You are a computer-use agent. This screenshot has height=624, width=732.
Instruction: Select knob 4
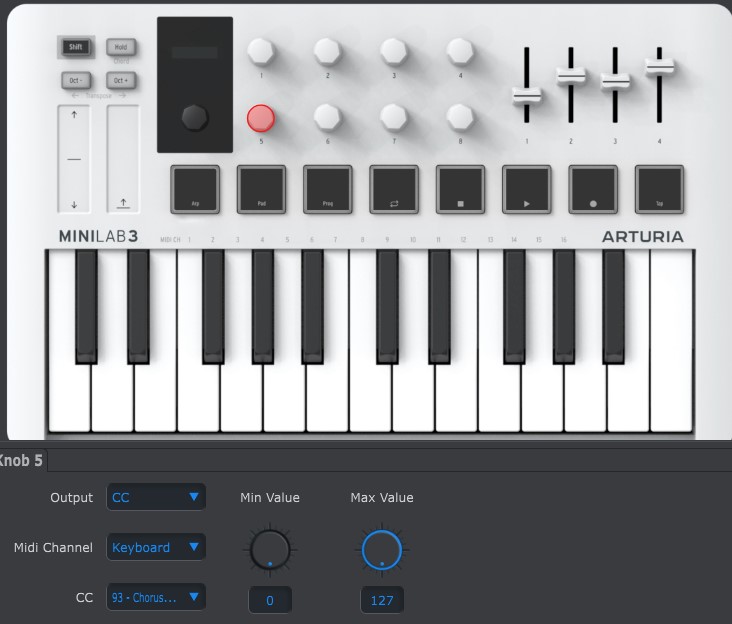pos(460,51)
